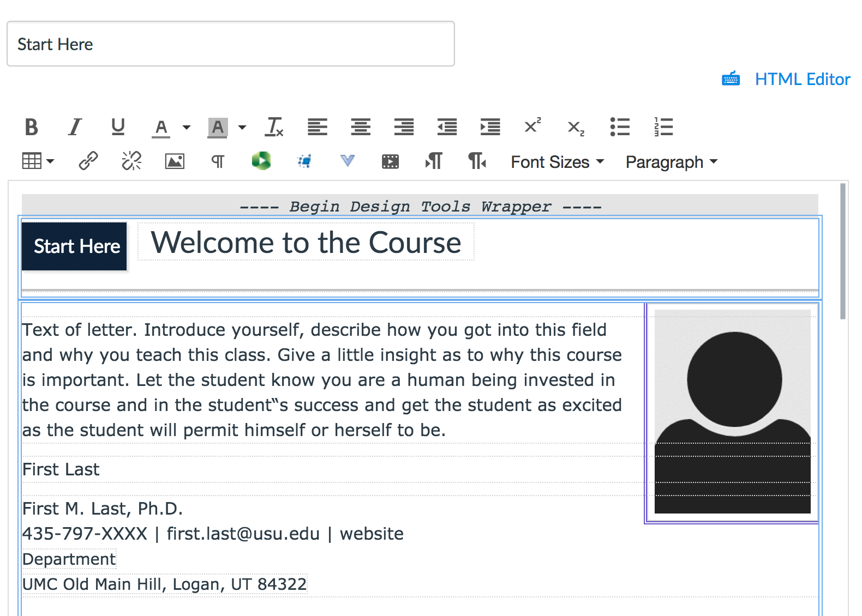Click the small pilcrow icon
862x616 pixels.
point(218,162)
